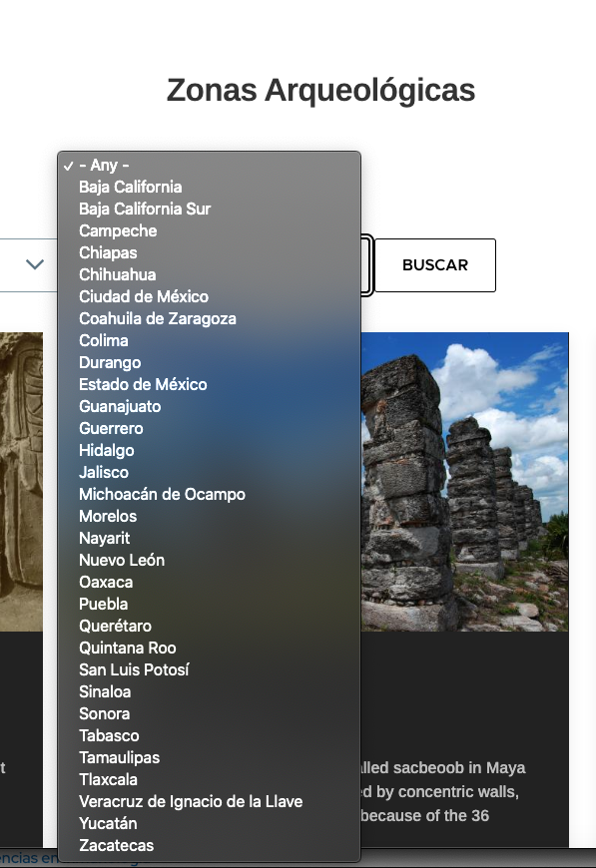Select Chiapas from the dropdown
Screen dimensions: 596x868
[x=210, y=253]
